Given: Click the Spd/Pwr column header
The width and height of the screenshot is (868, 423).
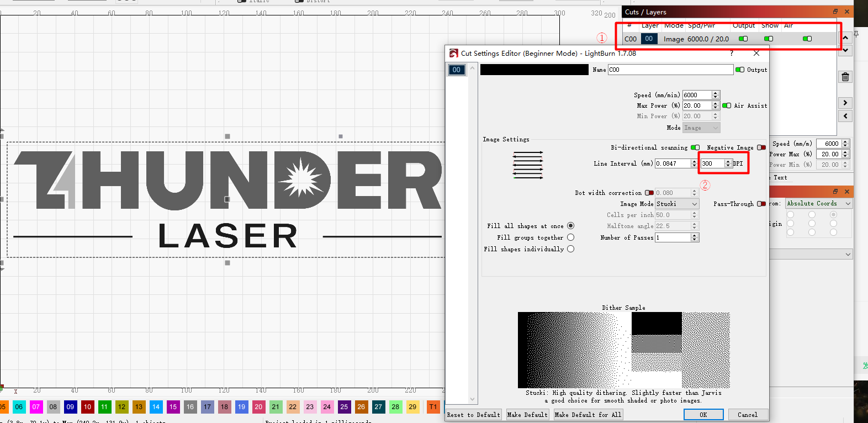Looking at the screenshot, I should [x=701, y=25].
